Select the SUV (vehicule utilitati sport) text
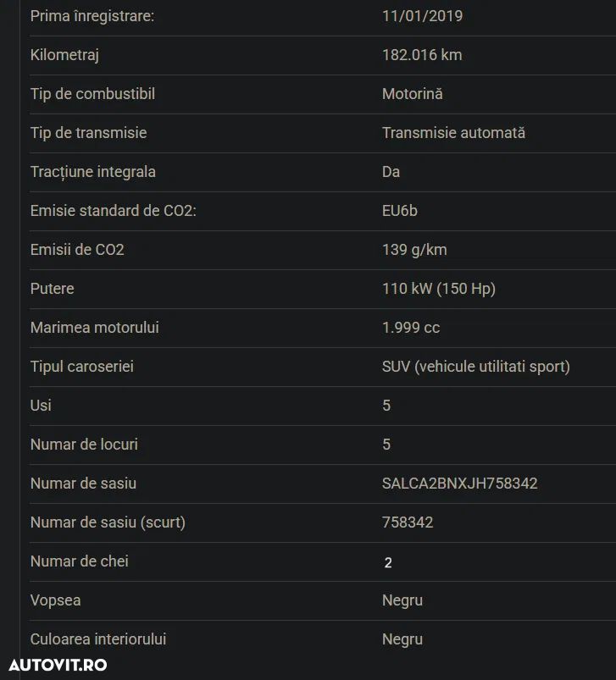 [476, 367]
